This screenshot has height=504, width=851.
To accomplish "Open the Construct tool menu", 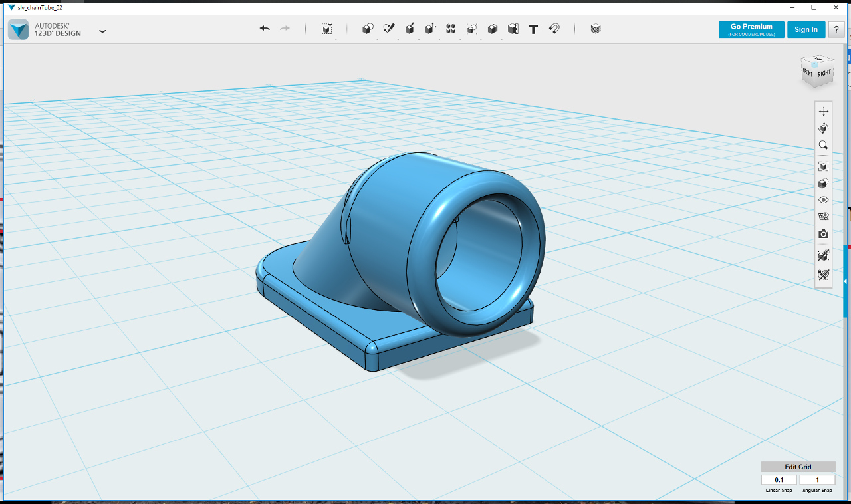I will pos(410,29).
